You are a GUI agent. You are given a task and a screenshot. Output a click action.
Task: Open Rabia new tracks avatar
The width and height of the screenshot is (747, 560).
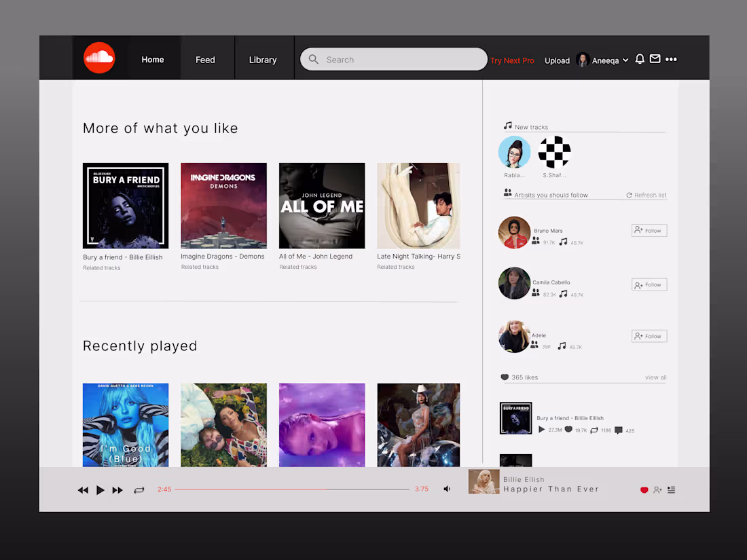(515, 152)
